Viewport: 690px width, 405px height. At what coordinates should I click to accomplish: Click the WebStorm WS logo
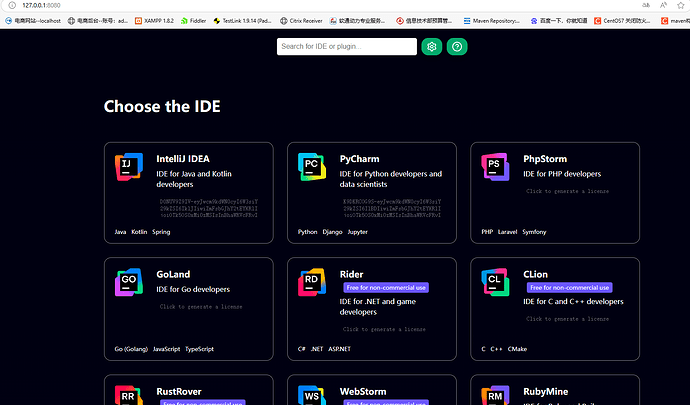click(312, 395)
